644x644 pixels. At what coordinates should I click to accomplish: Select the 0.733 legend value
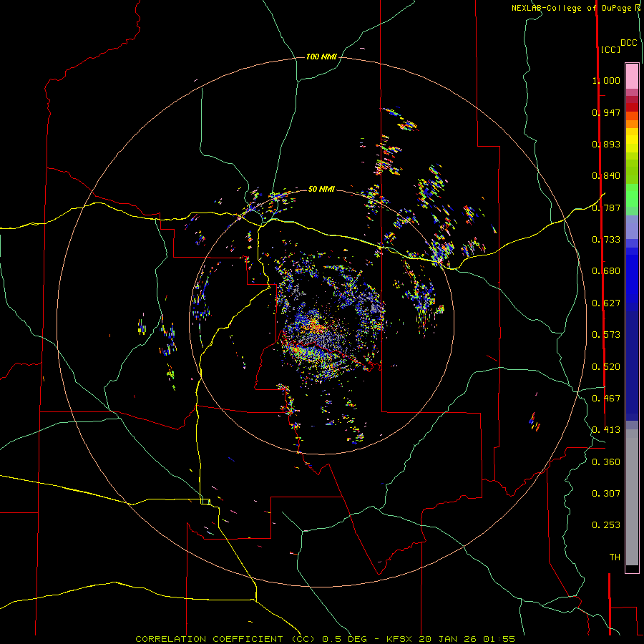click(606, 240)
